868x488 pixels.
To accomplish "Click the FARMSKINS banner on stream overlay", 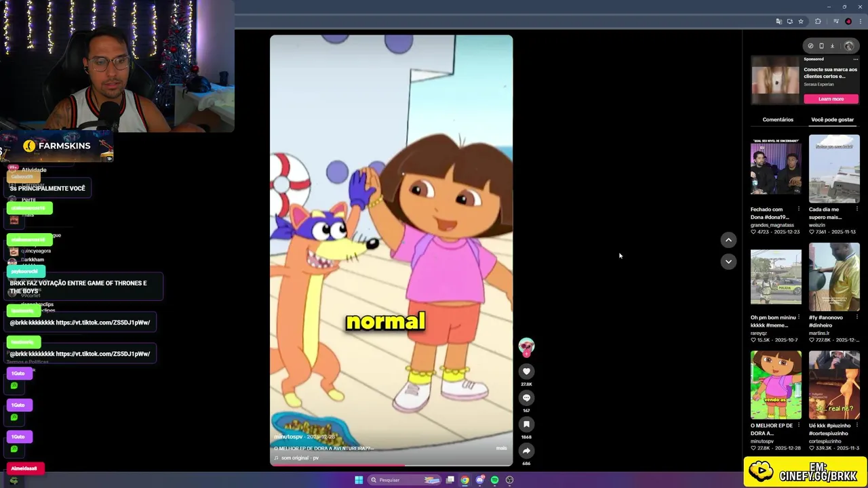I will click(x=57, y=146).
